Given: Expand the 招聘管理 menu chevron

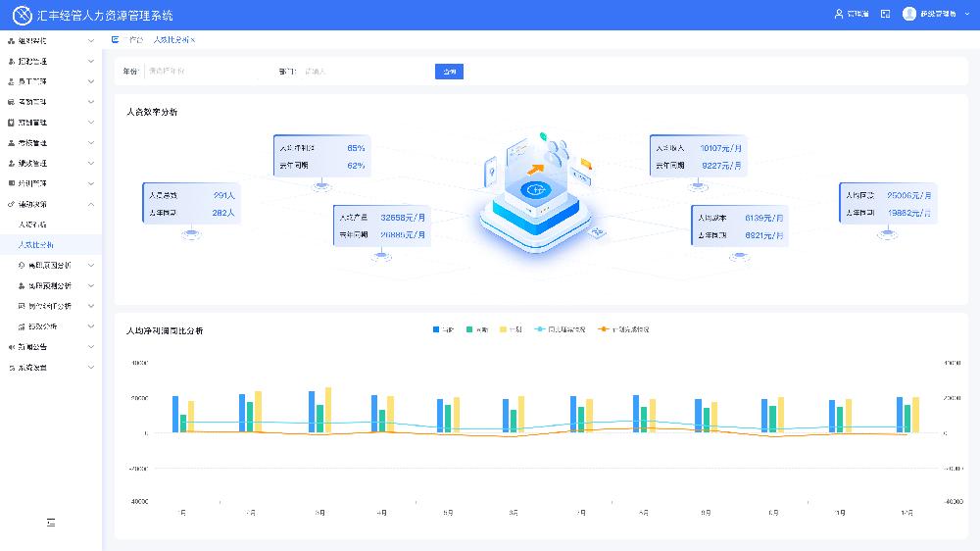Looking at the screenshot, I should 90,62.
